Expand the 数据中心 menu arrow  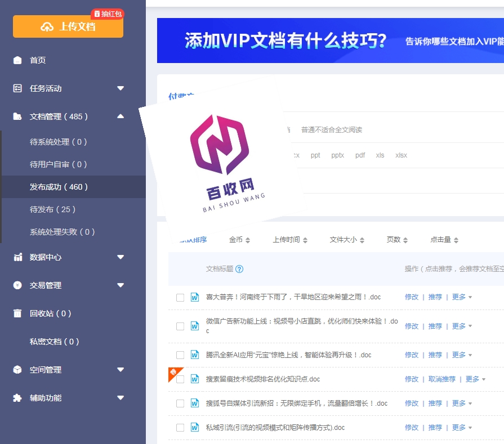(121, 257)
